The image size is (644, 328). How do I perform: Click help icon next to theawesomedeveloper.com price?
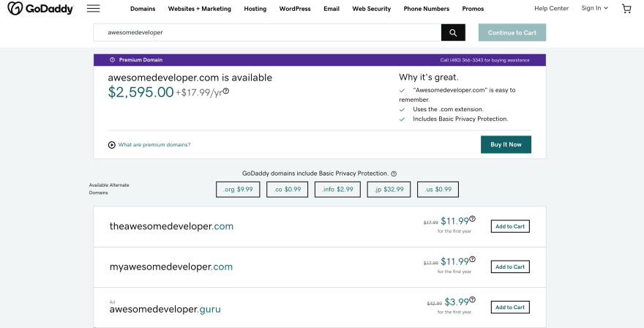point(472,219)
